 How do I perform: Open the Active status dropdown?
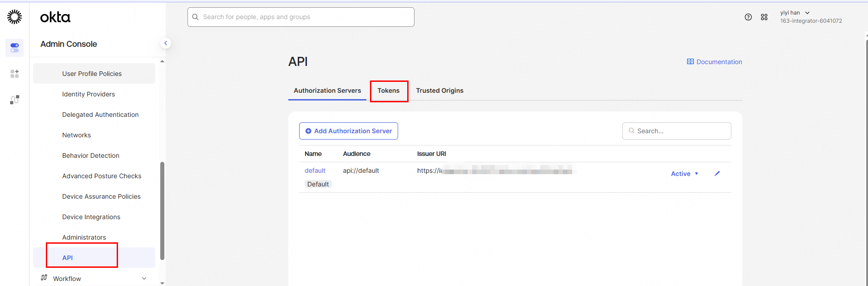684,174
